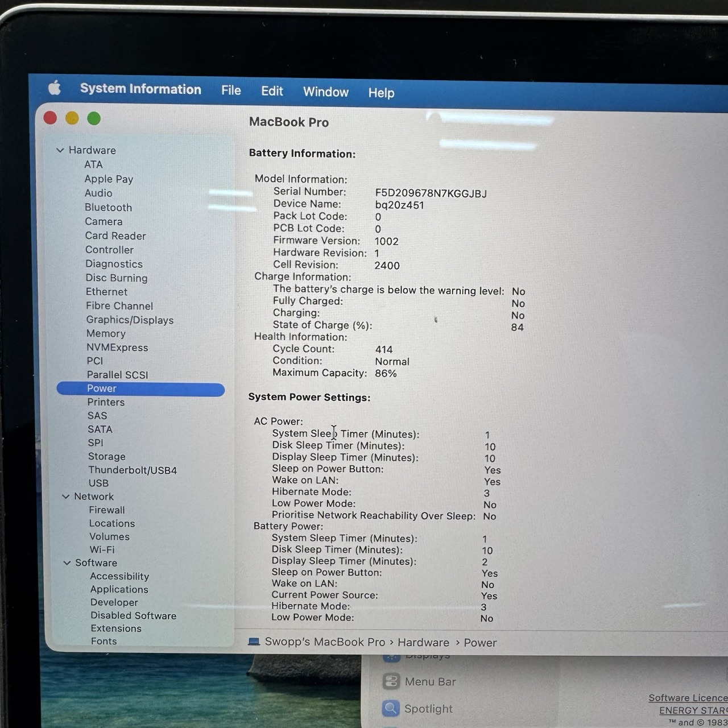Screen dimensions: 728x728
Task: Click the Spotlight magnifier icon
Action: pos(391,708)
